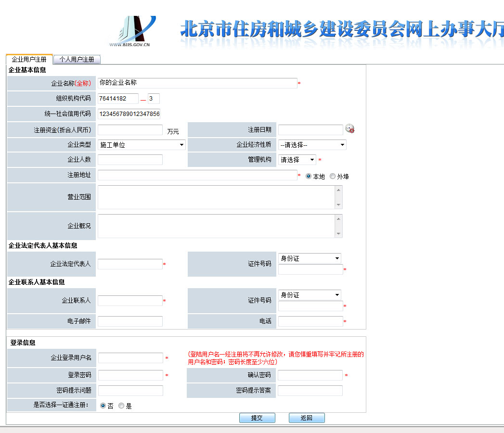Click the 提交 submit button
The width and height of the screenshot is (504, 433).
[257, 418]
